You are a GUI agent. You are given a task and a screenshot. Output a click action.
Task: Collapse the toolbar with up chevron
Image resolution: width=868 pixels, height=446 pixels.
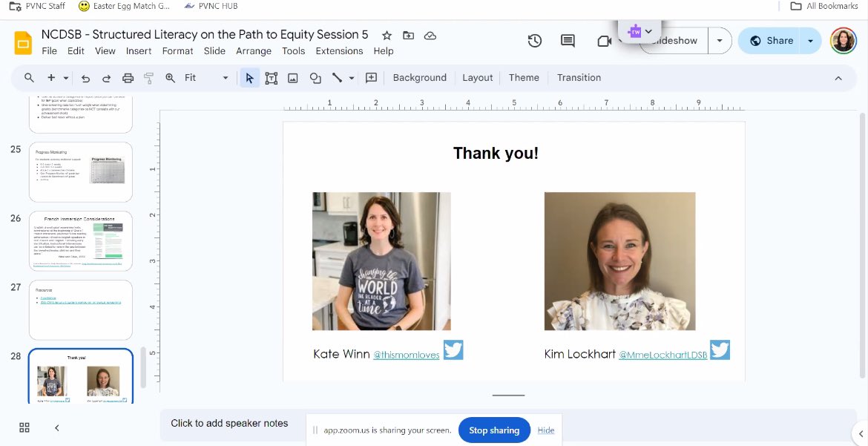[838, 78]
